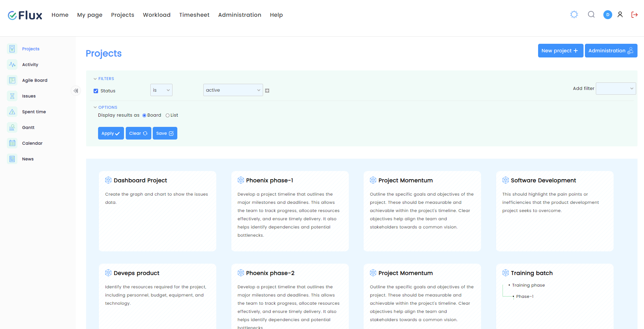Collapse the sidebar with the arrow icon
The width and height of the screenshot is (644, 329).
pos(76,91)
